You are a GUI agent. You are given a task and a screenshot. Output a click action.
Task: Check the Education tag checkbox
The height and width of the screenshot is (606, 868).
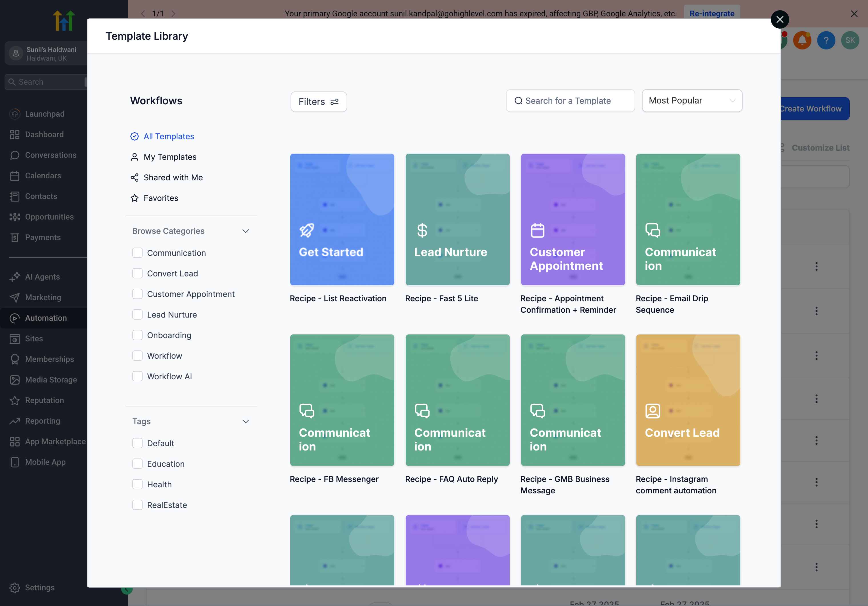137,464
